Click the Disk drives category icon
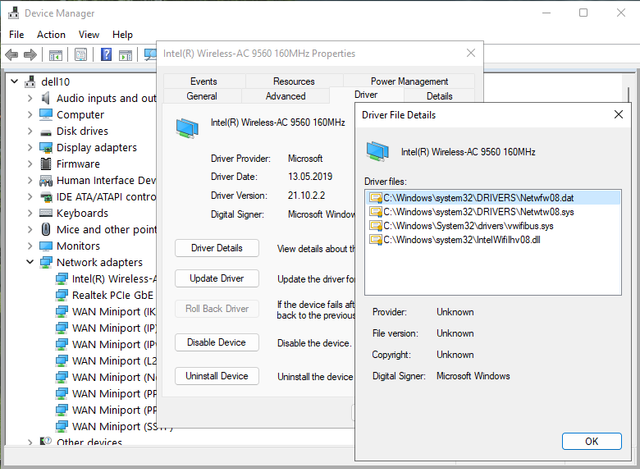The height and width of the screenshot is (469, 640). (x=46, y=132)
